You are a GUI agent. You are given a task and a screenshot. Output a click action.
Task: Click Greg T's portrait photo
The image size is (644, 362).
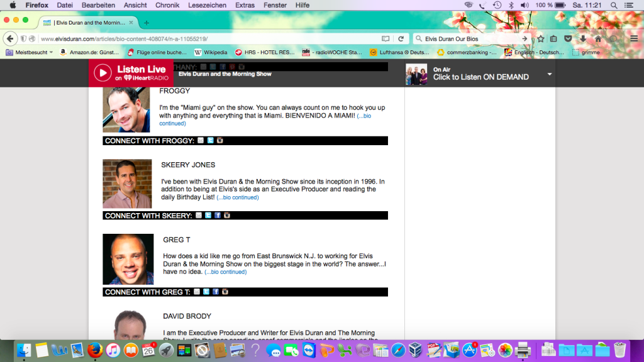[128, 260]
